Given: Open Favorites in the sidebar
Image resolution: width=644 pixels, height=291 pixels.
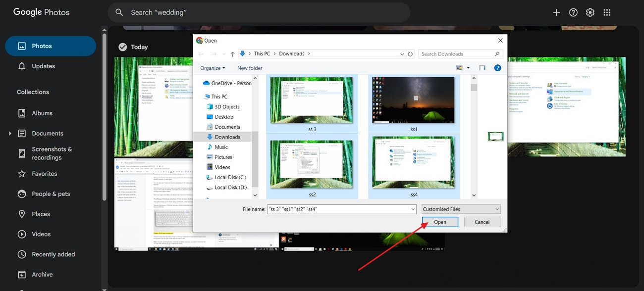Looking at the screenshot, I should [x=44, y=174].
